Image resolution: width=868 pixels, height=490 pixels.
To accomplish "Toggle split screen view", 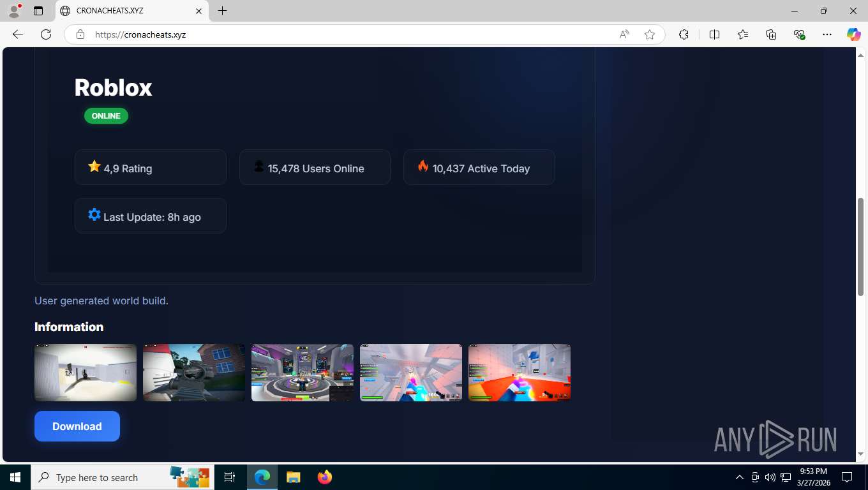I will point(714,34).
